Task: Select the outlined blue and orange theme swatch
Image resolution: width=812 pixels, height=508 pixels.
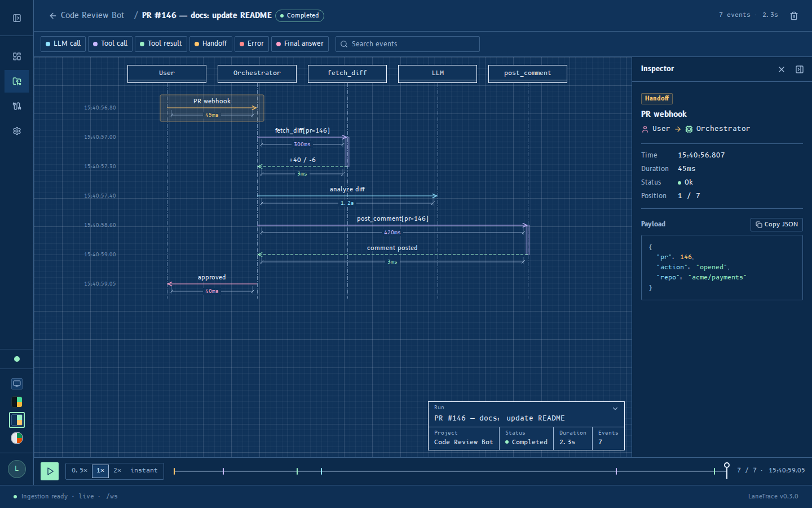Action: click(17, 420)
